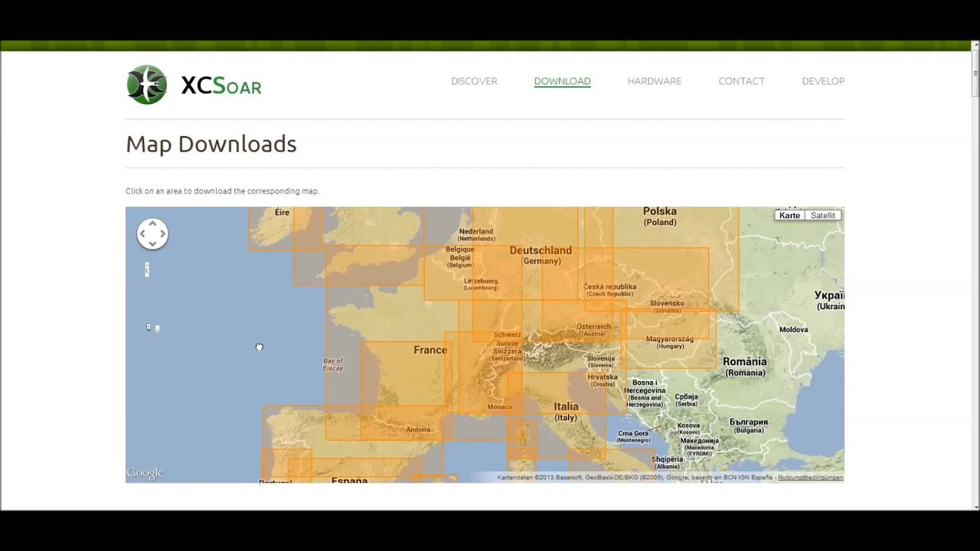The height and width of the screenshot is (551, 980).
Task: Click the Nederland label on the map
Action: (x=476, y=231)
